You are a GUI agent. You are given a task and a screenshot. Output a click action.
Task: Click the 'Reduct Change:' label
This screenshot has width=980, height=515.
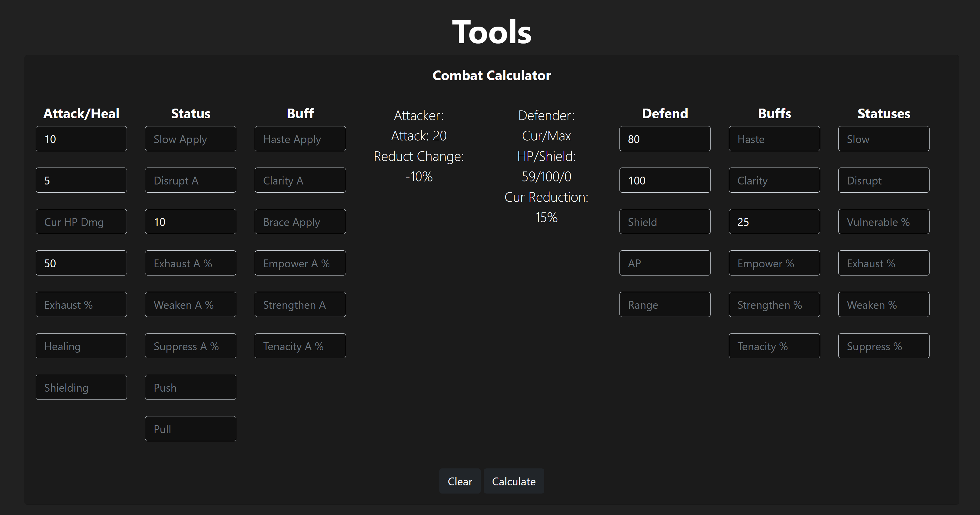(x=419, y=156)
